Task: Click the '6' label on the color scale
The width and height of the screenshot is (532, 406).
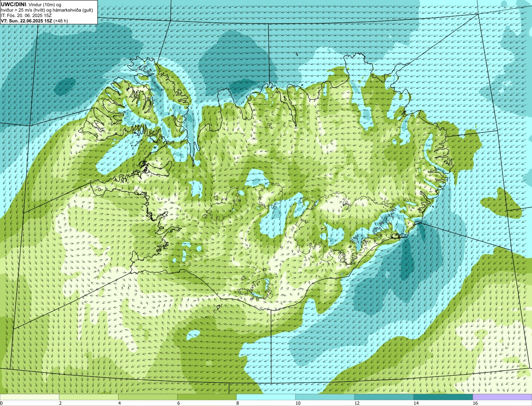Action: point(179,403)
